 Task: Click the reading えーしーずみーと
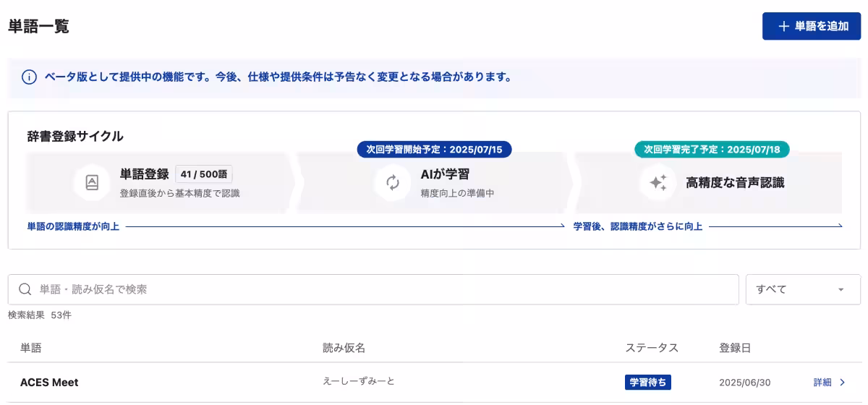tap(359, 381)
